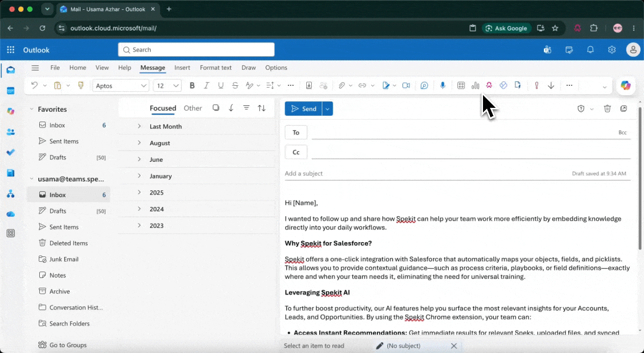
Task: Switch to the Other inbox tab
Action: [192, 108]
